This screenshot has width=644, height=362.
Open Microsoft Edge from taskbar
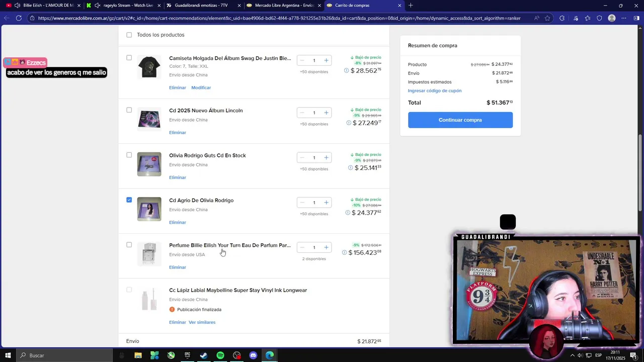tap(270, 355)
